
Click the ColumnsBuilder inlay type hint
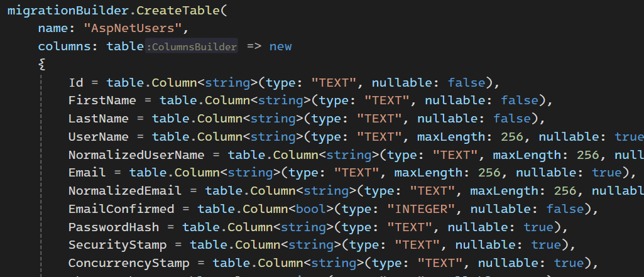point(192,46)
